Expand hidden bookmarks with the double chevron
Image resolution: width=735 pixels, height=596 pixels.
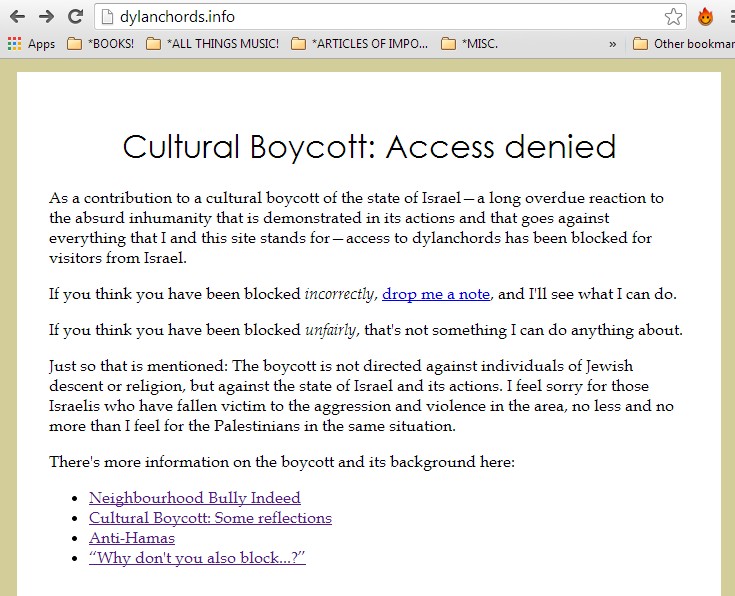click(612, 44)
